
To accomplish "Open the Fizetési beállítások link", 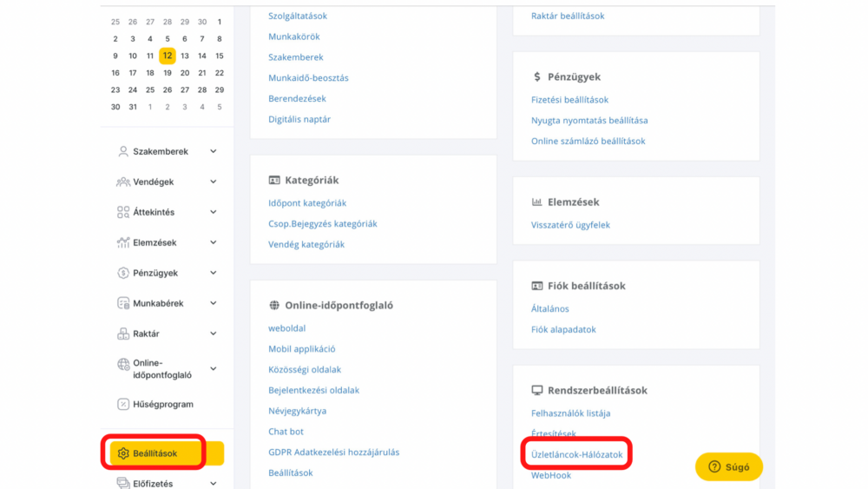I will click(569, 100).
